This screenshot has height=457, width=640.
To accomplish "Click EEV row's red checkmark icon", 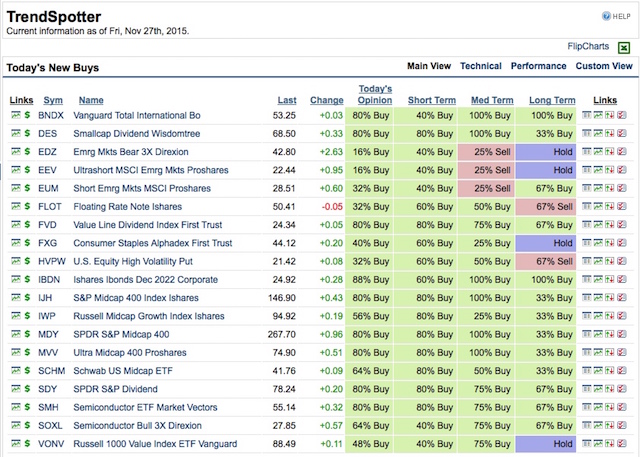I will (622, 170).
